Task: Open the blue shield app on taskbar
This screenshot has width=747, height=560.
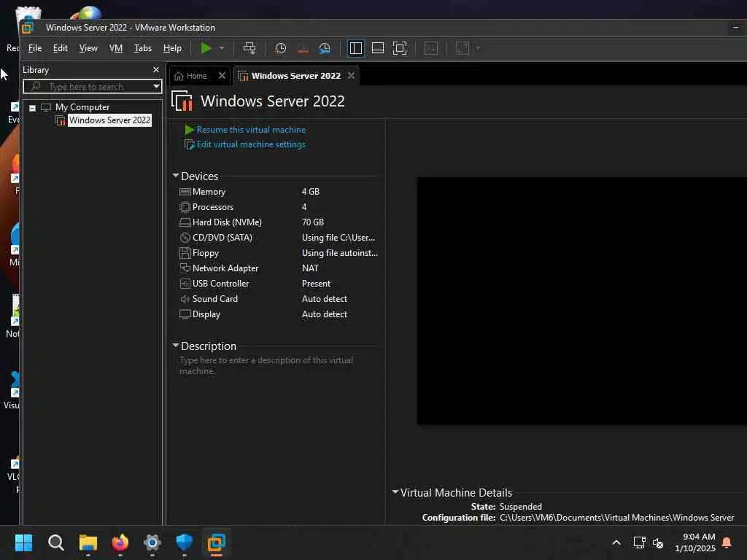Action: coord(185,542)
